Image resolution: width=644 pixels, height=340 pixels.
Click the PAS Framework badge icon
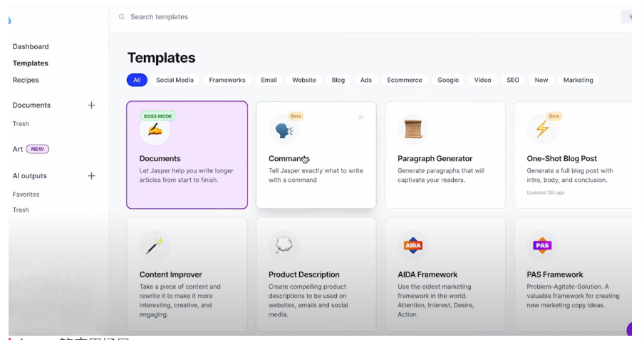pos(542,246)
